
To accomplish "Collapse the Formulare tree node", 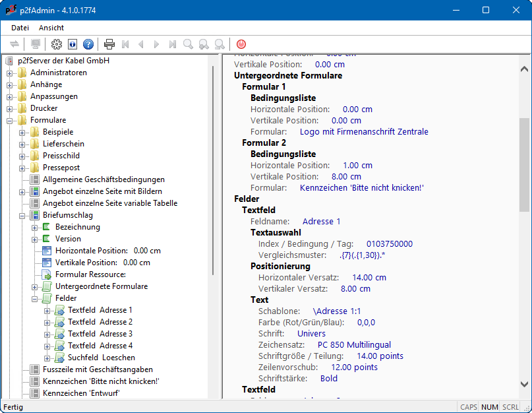I will point(10,120).
